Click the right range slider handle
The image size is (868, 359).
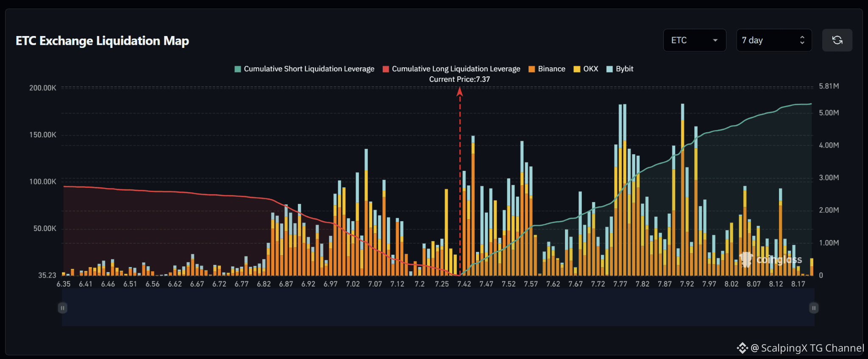pos(814,308)
